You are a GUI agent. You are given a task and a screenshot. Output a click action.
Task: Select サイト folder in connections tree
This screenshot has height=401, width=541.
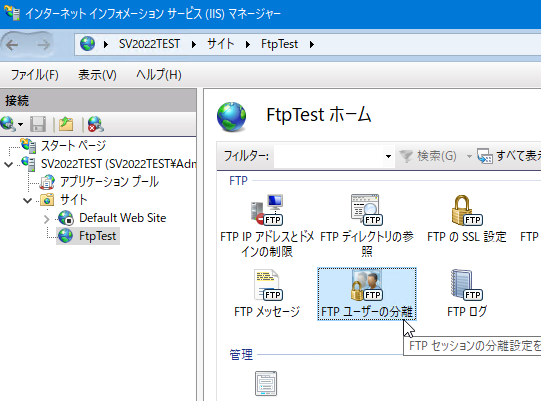pyautogui.click(x=73, y=199)
